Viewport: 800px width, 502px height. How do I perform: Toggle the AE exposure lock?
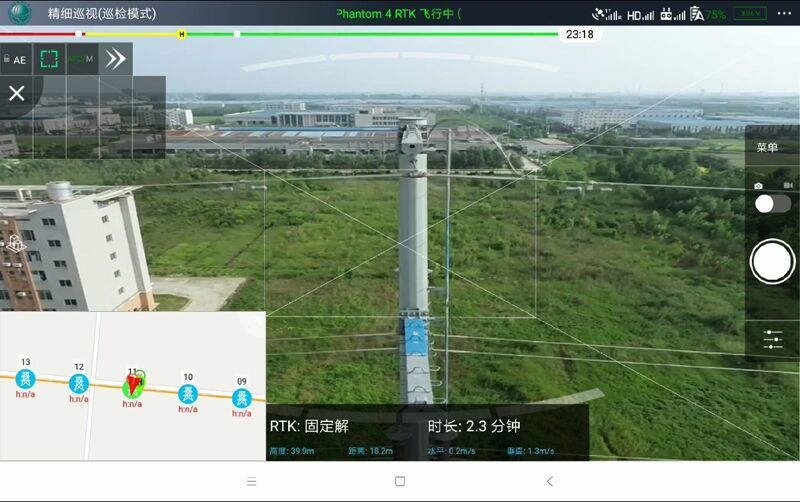tap(15, 60)
